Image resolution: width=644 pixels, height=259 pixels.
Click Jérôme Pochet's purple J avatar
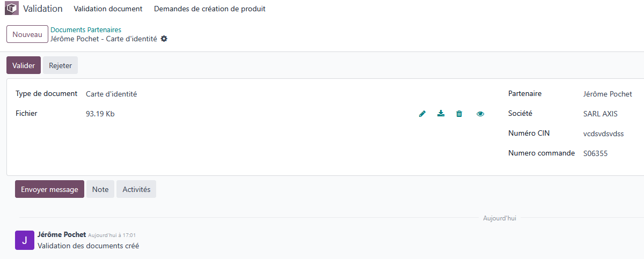(25, 240)
